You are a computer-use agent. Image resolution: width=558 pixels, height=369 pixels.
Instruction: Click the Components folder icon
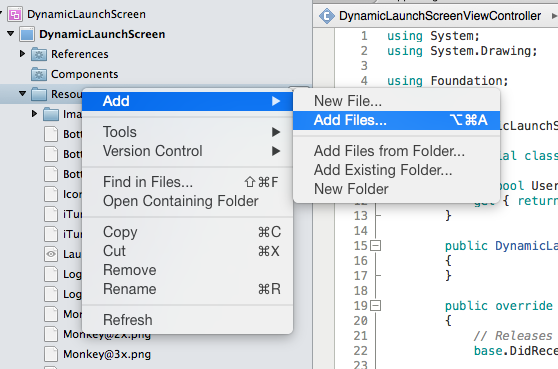(39, 74)
